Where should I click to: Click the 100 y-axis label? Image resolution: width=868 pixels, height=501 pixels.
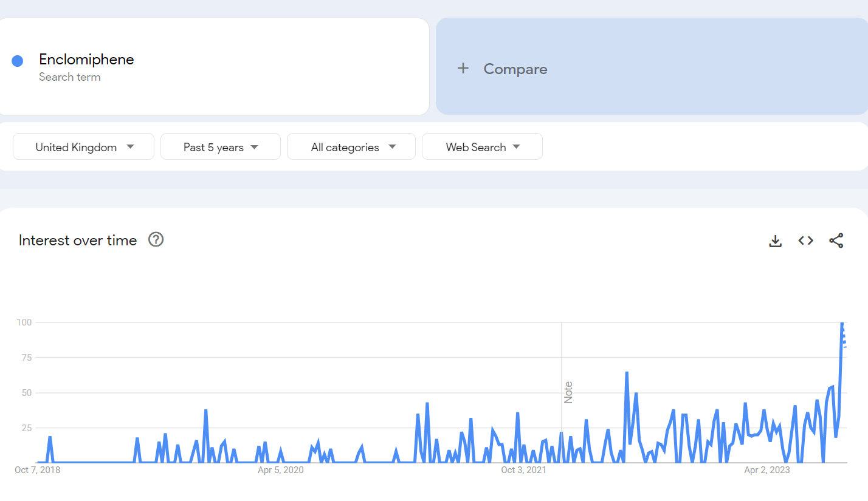point(24,322)
